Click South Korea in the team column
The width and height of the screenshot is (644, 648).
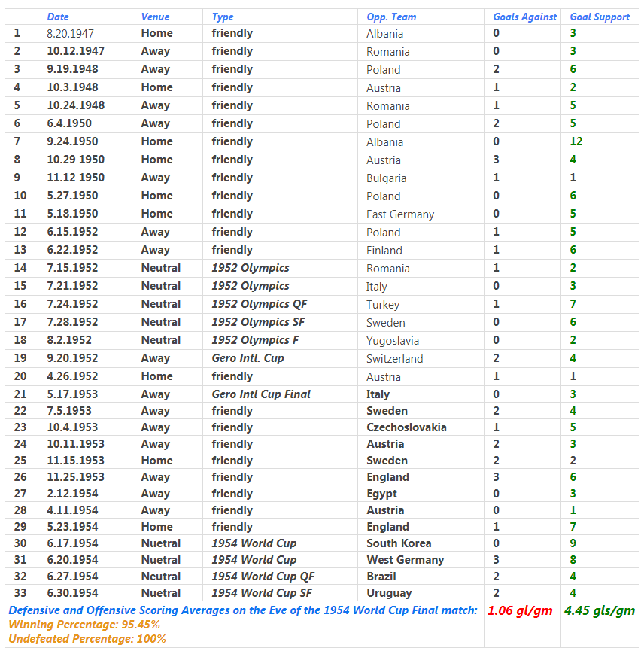pos(399,543)
